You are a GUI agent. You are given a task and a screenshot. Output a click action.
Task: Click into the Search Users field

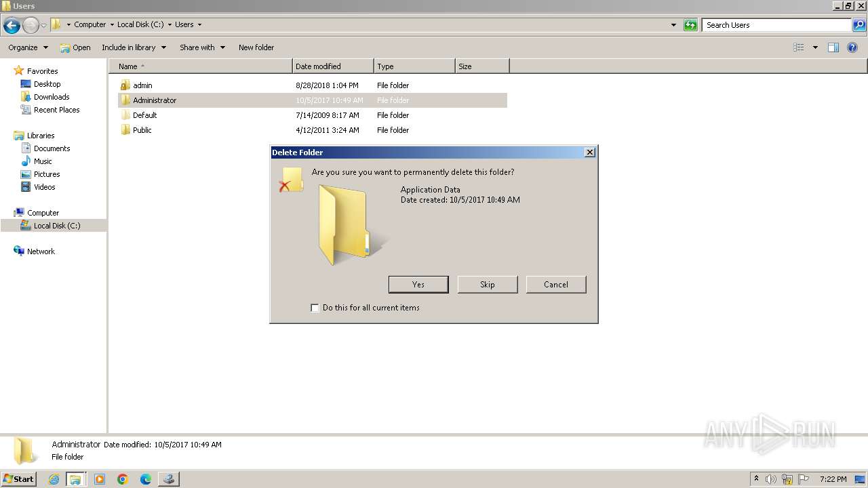coord(777,25)
